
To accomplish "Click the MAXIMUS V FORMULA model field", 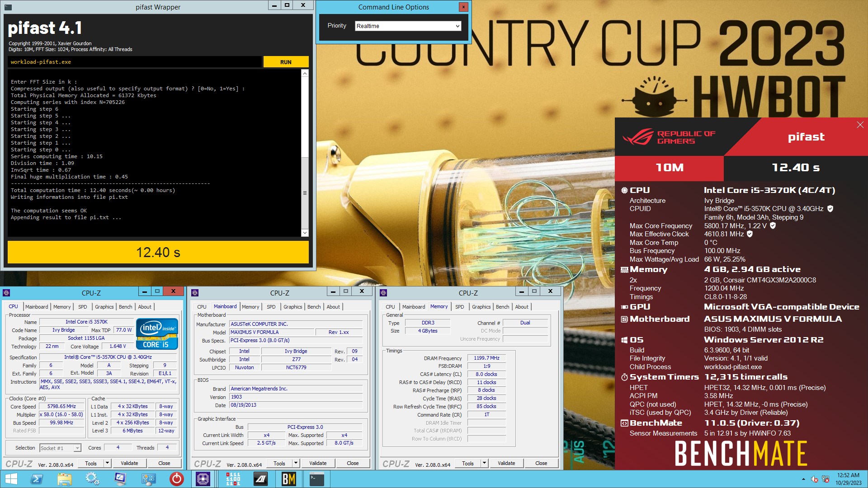I will 272,332.
